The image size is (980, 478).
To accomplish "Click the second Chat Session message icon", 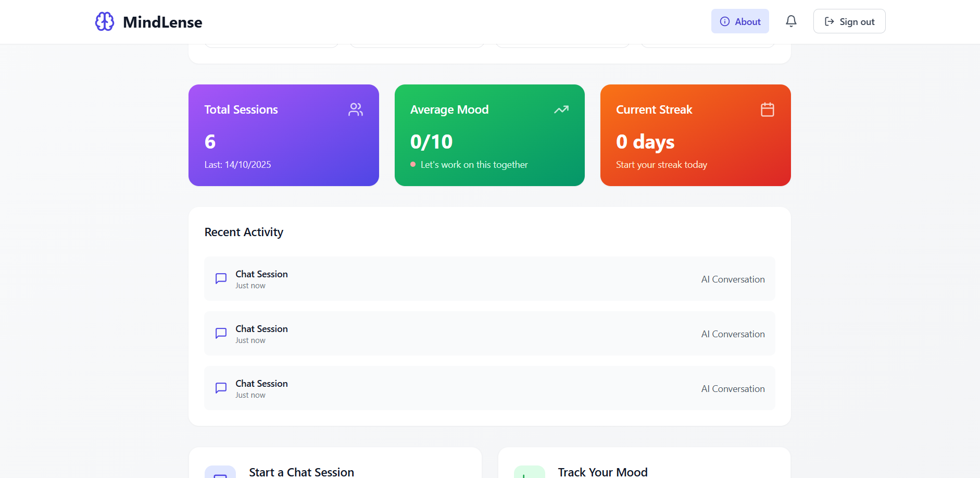I will [x=221, y=333].
